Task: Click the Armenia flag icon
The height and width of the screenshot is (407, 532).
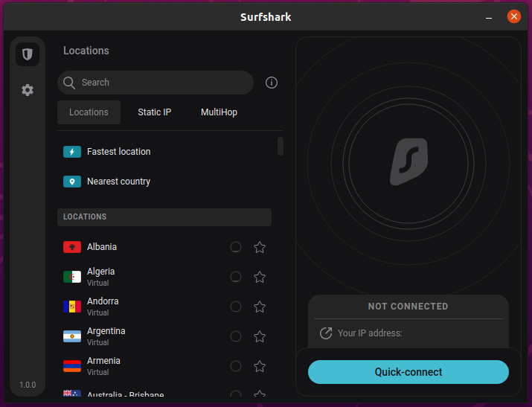Action: (x=72, y=366)
